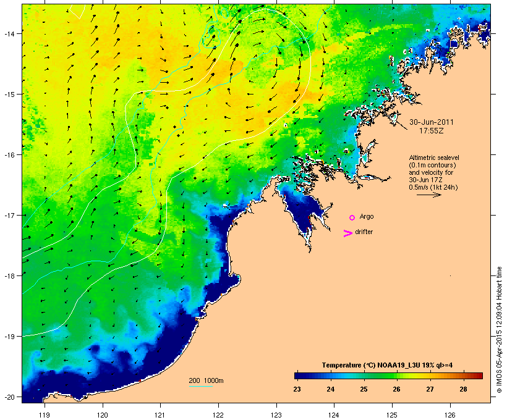The height and width of the screenshot is (420, 507).
Task: Click the 'drifter' legend label
Action: (x=364, y=232)
